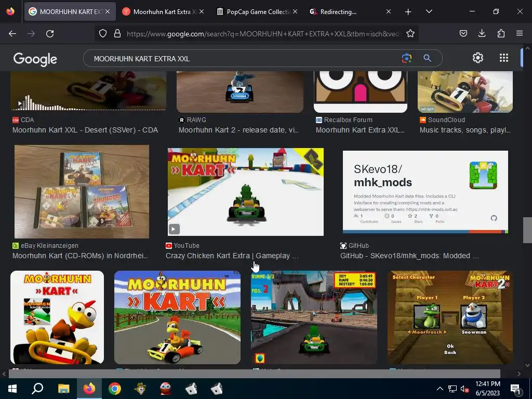Screen dimensions: 532x399
Task: Open Crazy Chicken Kart Extra Gameplay link
Action: (x=232, y=256)
